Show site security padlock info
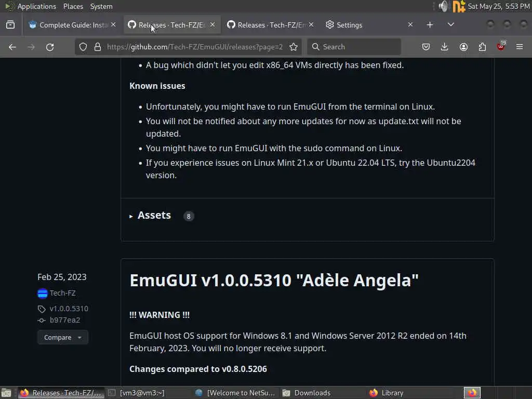Screen dimensions: 532x399 pyautogui.click(x=97, y=47)
